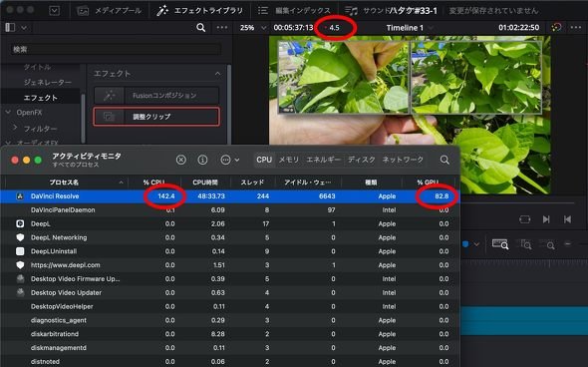Select the adjustment clip effect item
588x367 pixels.
tap(156, 117)
